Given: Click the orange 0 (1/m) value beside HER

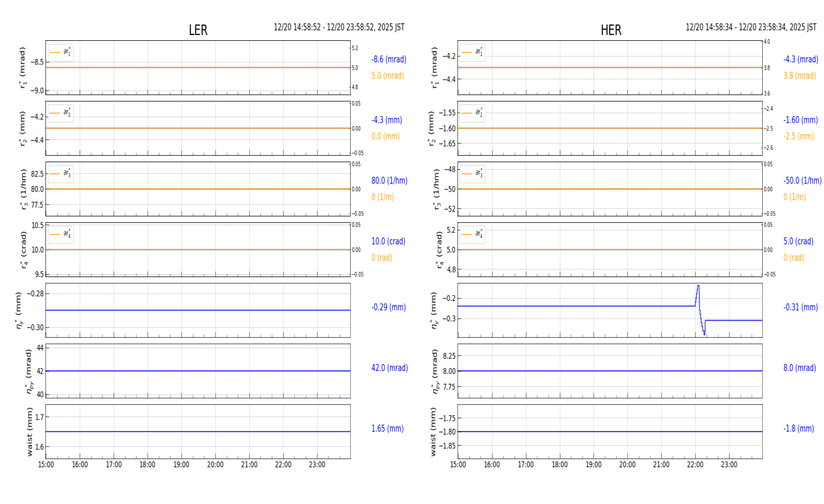Looking at the screenshot, I should click(794, 197).
